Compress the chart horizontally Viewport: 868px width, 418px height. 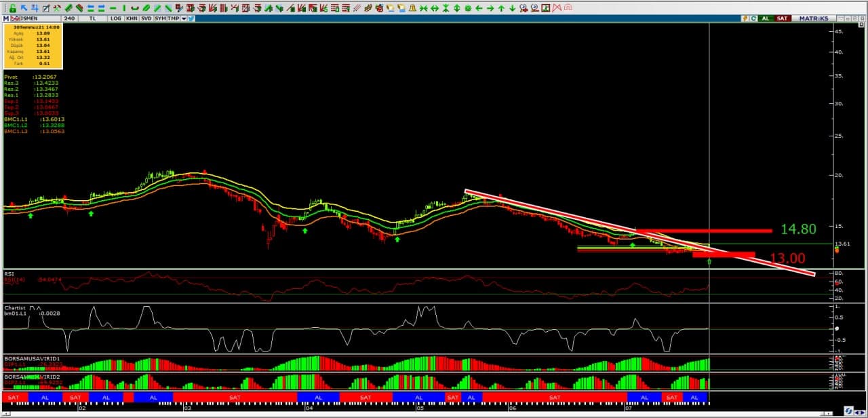423,8
